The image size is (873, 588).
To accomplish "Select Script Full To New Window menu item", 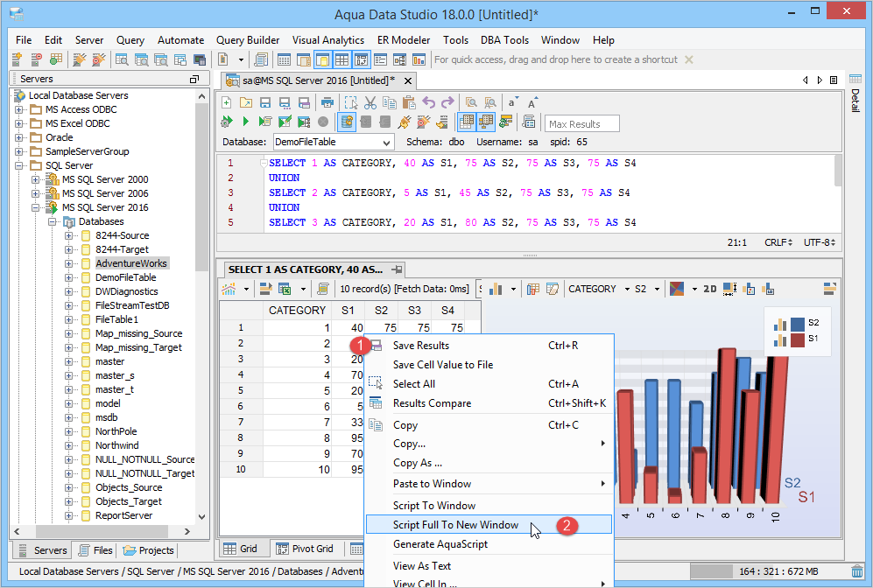I will pos(455,525).
